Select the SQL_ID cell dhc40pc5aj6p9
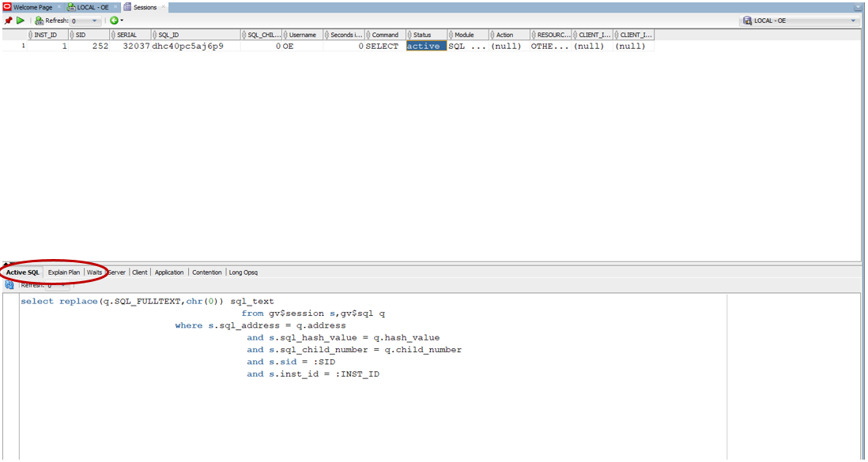The height and width of the screenshot is (462, 868). [196, 47]
